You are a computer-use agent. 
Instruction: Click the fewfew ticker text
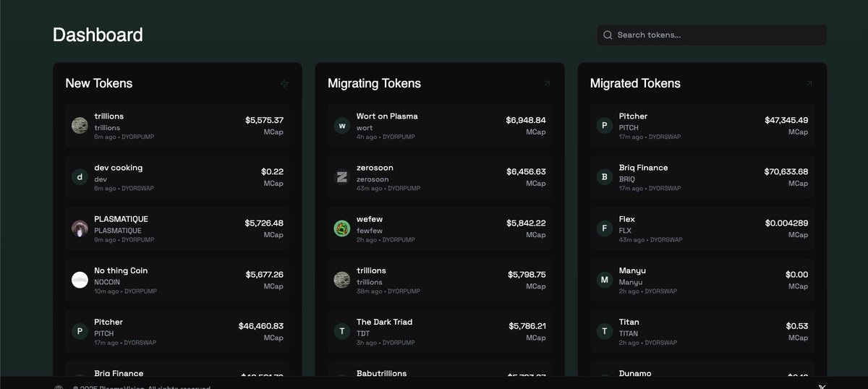coord(370,231)
